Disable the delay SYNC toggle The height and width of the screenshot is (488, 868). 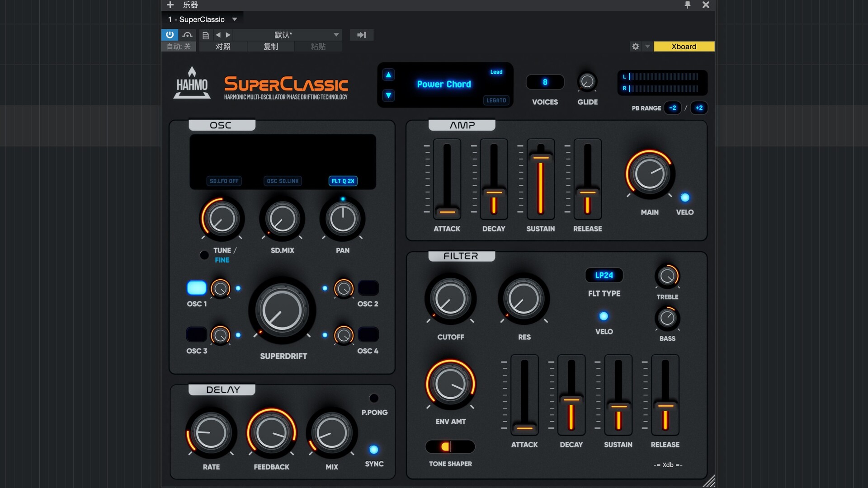(x=374, y=450)
